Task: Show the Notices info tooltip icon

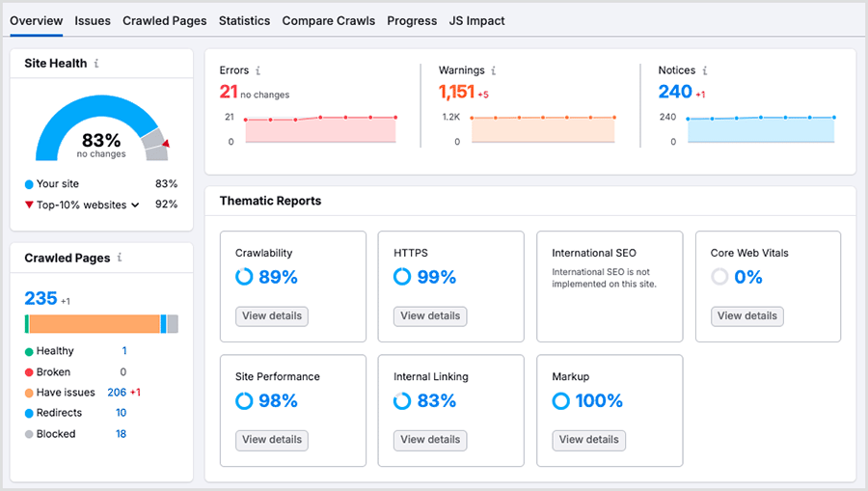Action: pos(705,70)
